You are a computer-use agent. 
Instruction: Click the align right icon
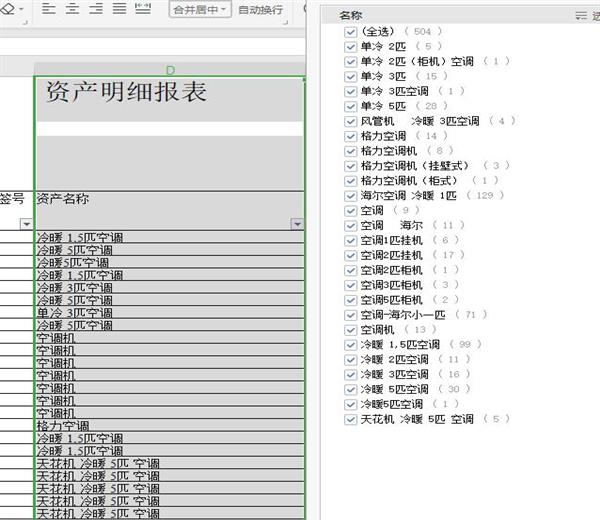95,9
